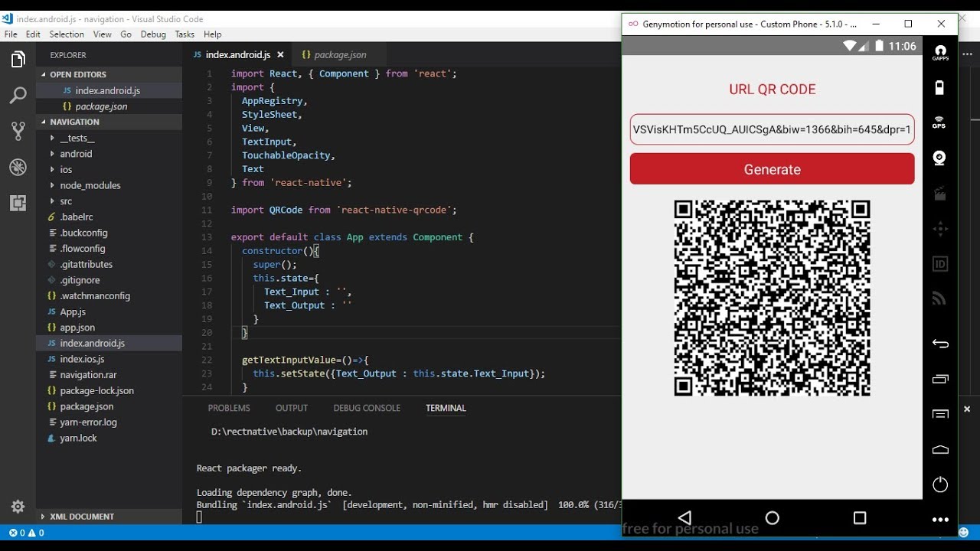Click the URL text input in the app
The height and width of the screenshot is (551, 980).
pyautogui.click(x=772, y=129)
